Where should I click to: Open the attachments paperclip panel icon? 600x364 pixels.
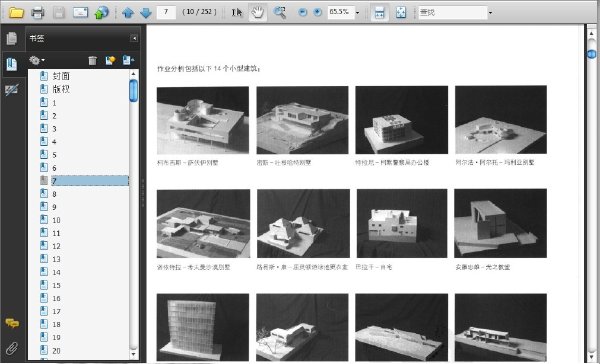point(12,348)
